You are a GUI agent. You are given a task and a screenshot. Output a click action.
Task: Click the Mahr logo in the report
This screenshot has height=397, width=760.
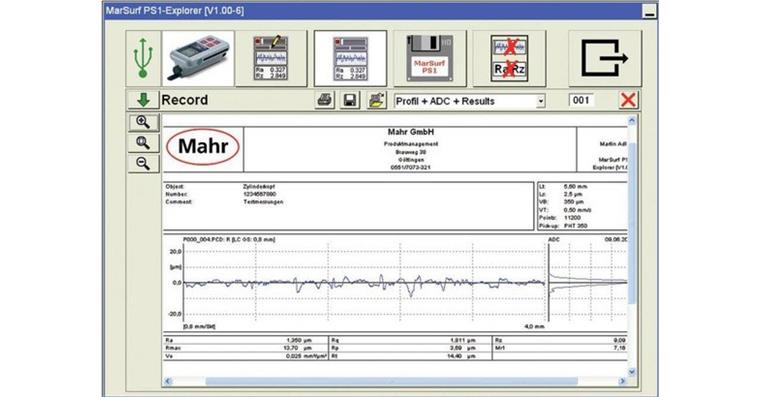pyautogui.click(x=203, y=146)
